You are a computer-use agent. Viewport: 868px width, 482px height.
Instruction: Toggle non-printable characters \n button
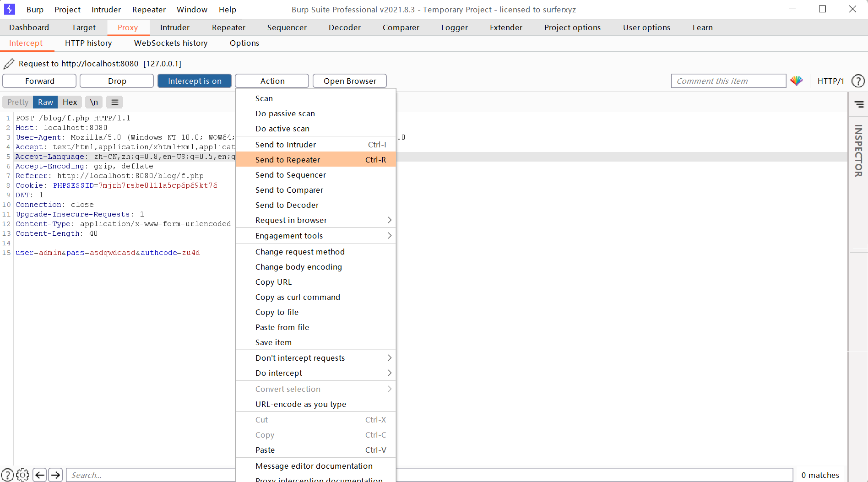tap(94, 102)
